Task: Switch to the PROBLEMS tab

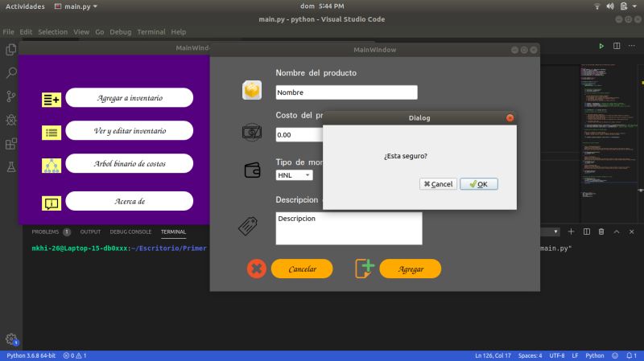Action: pos(45,232)
